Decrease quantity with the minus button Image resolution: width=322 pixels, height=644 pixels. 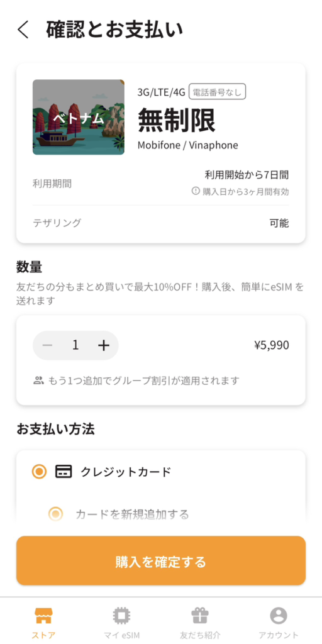[x=48, y=345]
